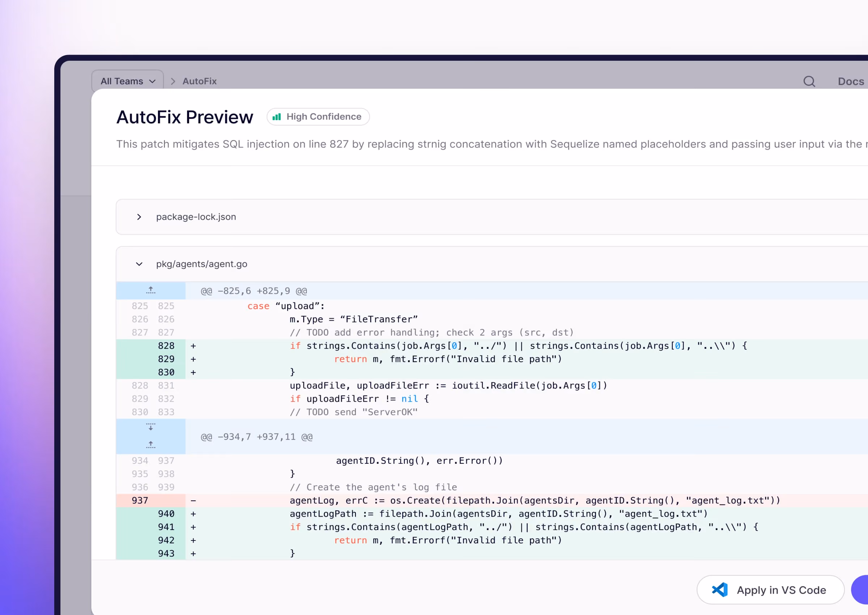Click the @@ -934,7 +937,11 @@ hunk header
868x615 pixels.
pyautogui.click(x=257, y=437)
